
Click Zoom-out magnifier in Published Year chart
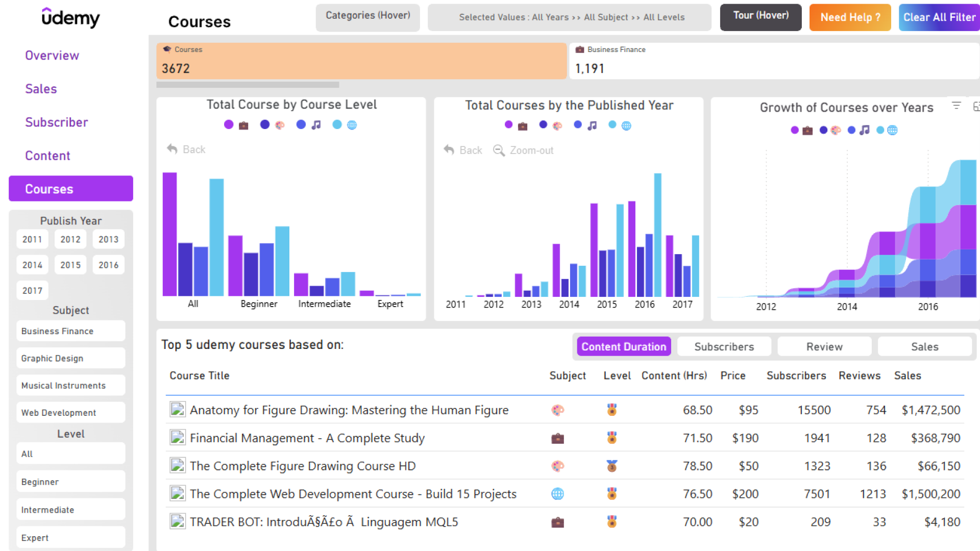click(x=499, y=150)
